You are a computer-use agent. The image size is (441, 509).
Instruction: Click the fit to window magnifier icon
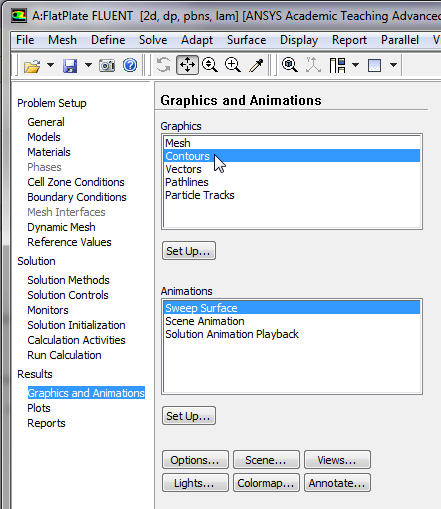(x=289, y=65)
